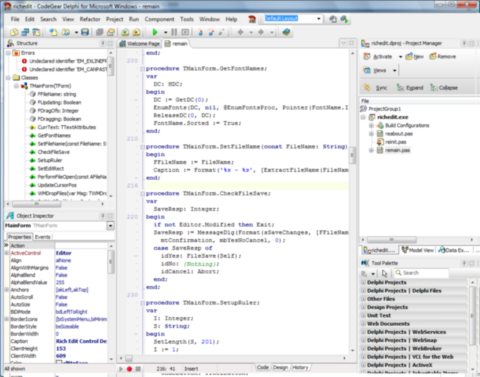Open the Tools menu

tap(187, 19)
